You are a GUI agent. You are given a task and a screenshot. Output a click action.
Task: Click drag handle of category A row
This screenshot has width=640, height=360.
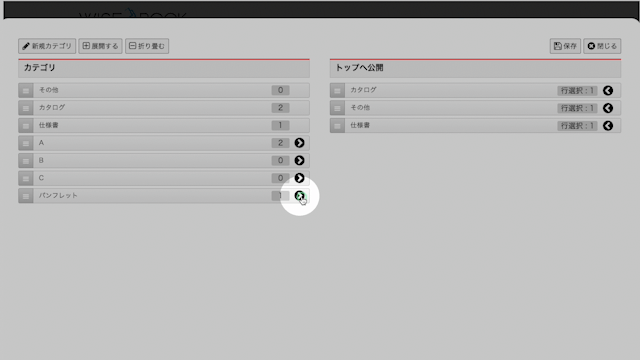tap(26, 143)
